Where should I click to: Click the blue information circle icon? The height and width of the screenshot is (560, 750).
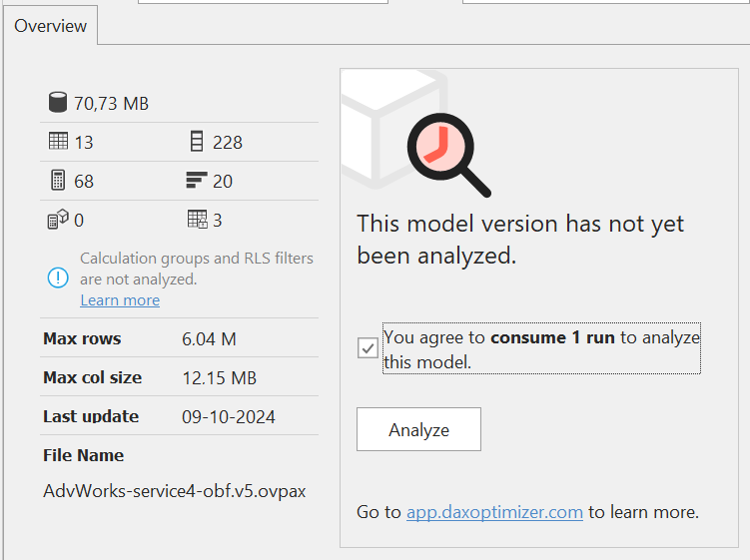point(58,278)
